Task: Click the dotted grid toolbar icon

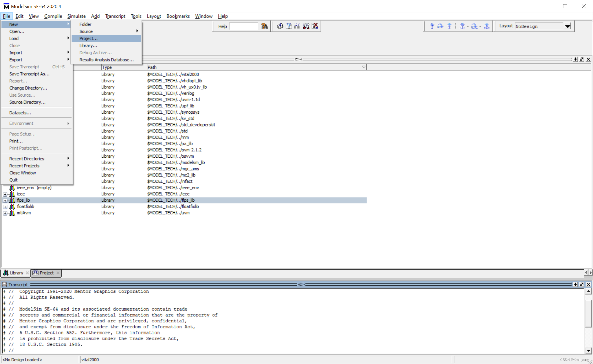Action: (x=297, y=26)
